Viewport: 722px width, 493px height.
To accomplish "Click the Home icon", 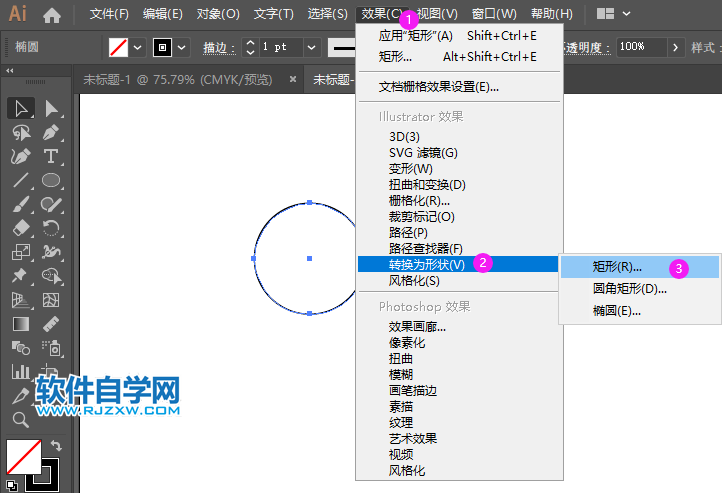I will pos(52,15).
